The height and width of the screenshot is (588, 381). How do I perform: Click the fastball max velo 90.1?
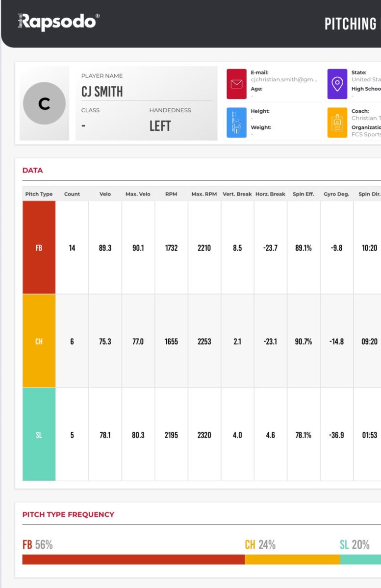click(x=138, y=248)
